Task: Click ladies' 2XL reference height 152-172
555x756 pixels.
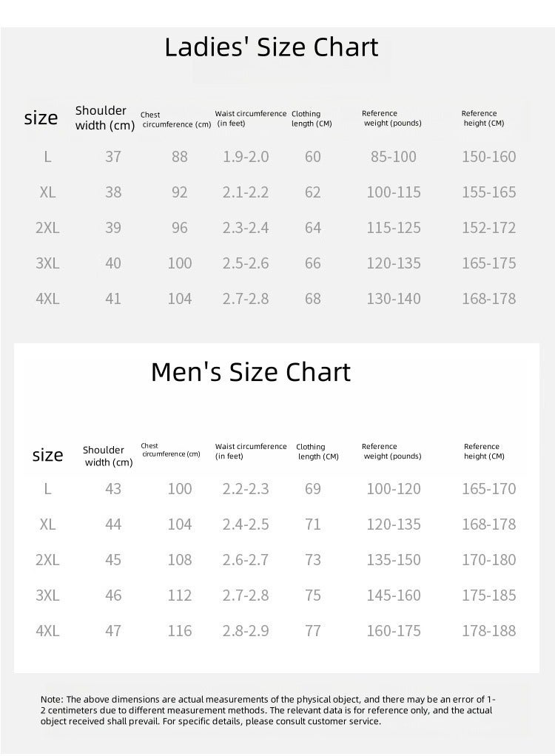Action: (x=489, y=228)
